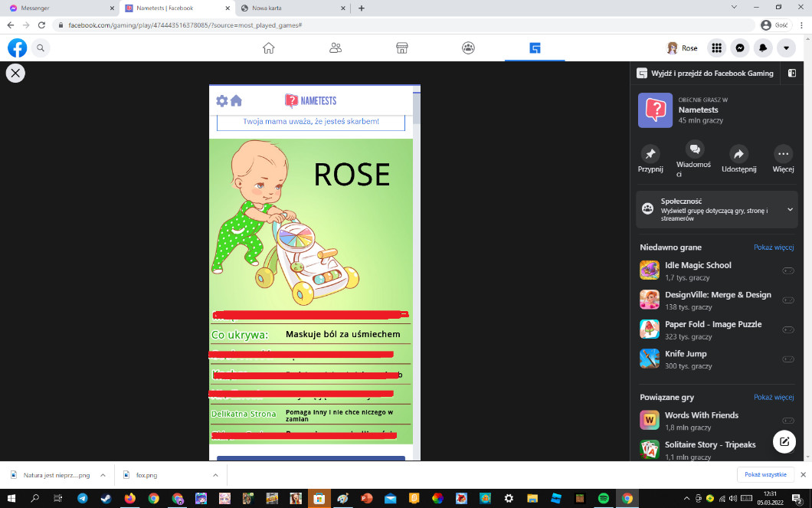Switch to the Messenger browser tab
Screen dimensions: 812x508
[x=57, y=8]
